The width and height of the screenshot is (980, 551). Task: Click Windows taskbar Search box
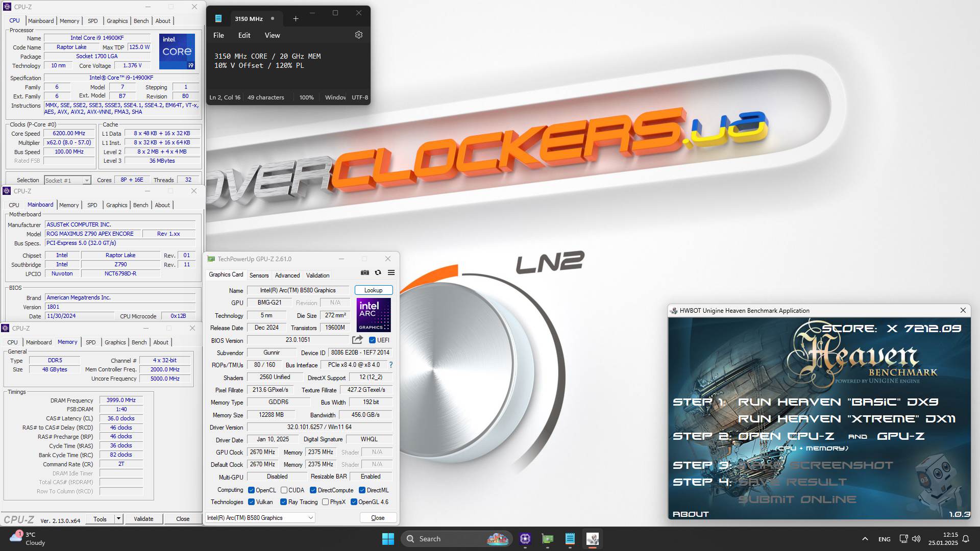[x=456, y=539]
